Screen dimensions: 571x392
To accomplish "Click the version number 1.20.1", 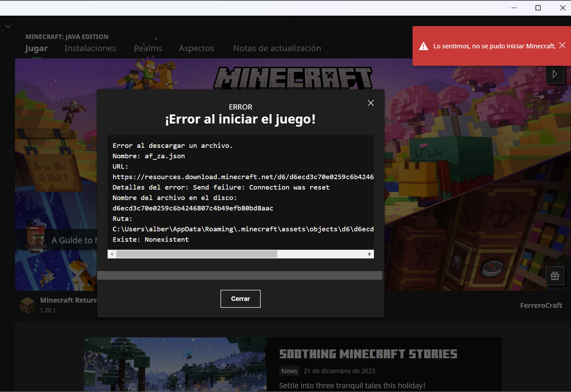I will point(48,310).
